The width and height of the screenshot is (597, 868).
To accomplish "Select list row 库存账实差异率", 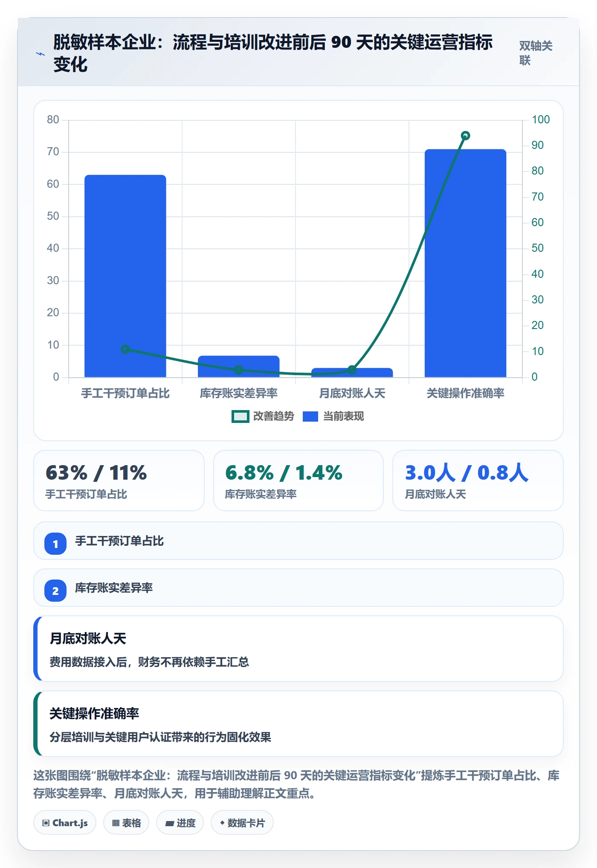I will click(x=298, y=588).
